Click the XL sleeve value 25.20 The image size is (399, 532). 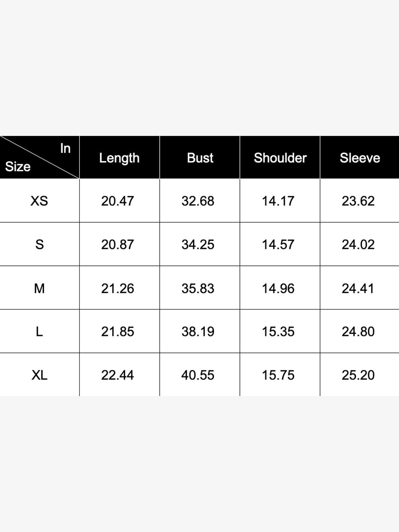[358, 375]
